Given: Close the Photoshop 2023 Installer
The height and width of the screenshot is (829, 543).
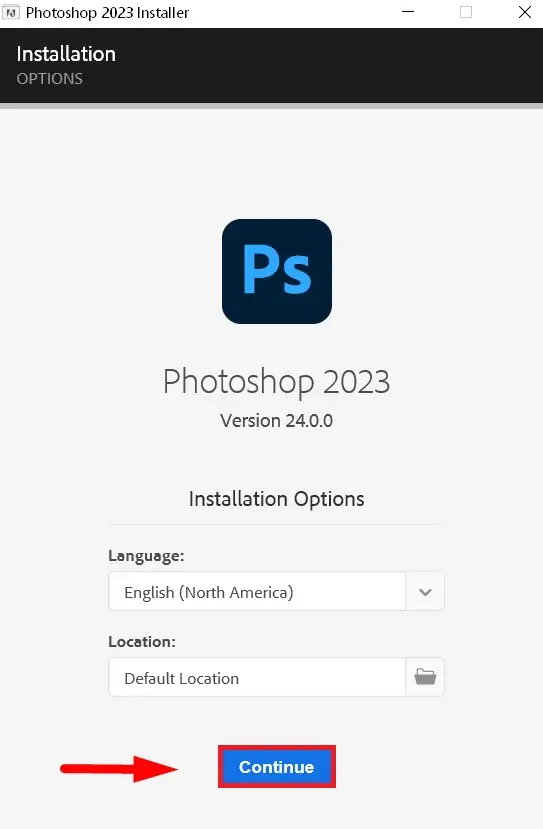Looking at the screenshot, I should pos(524,12).
